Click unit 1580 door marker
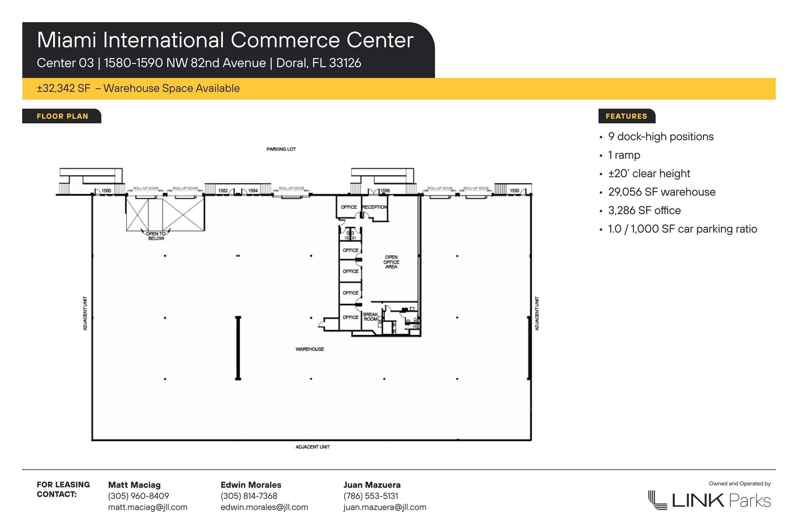This screenshot has width=798, height=532. (x=106, y=191)
